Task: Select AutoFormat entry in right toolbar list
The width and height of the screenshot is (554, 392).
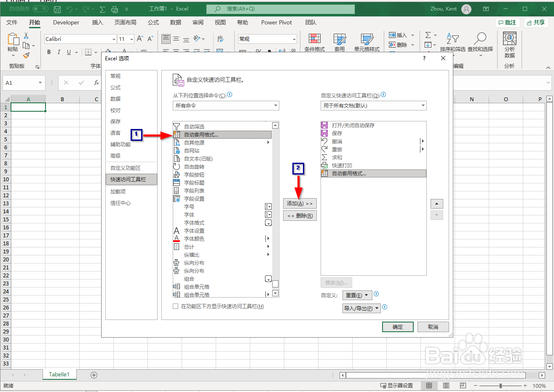Action: 374,173
